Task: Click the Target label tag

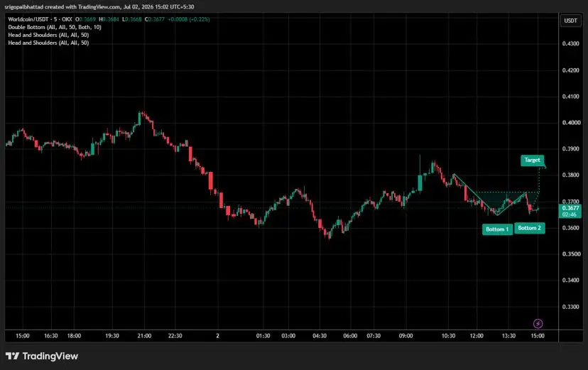Action: click(x=532, y=160)
